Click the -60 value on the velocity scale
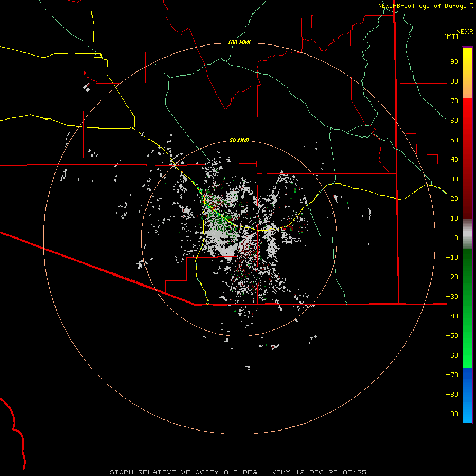Viewport: 476px width, 476px height. (x=452, y=355)
